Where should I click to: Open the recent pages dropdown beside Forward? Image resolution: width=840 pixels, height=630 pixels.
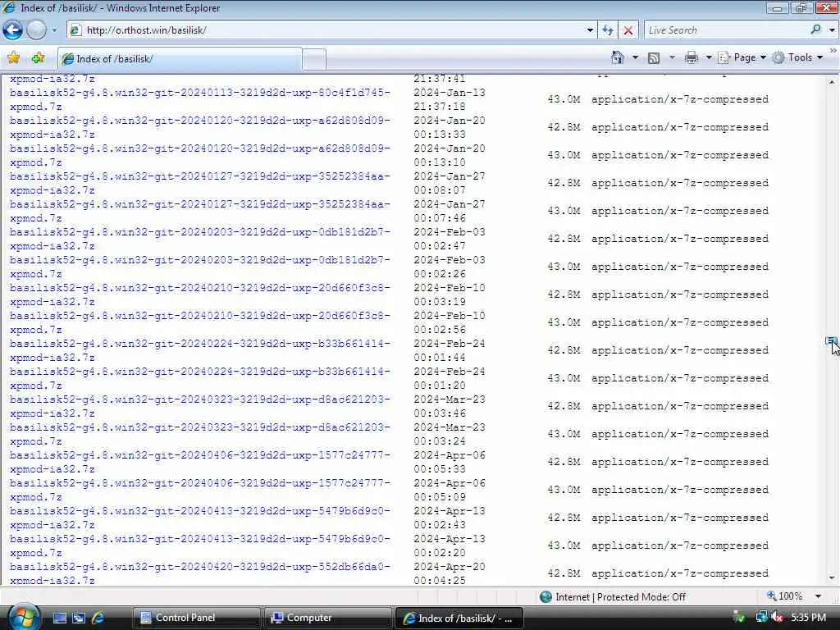(x=54, y=30)
